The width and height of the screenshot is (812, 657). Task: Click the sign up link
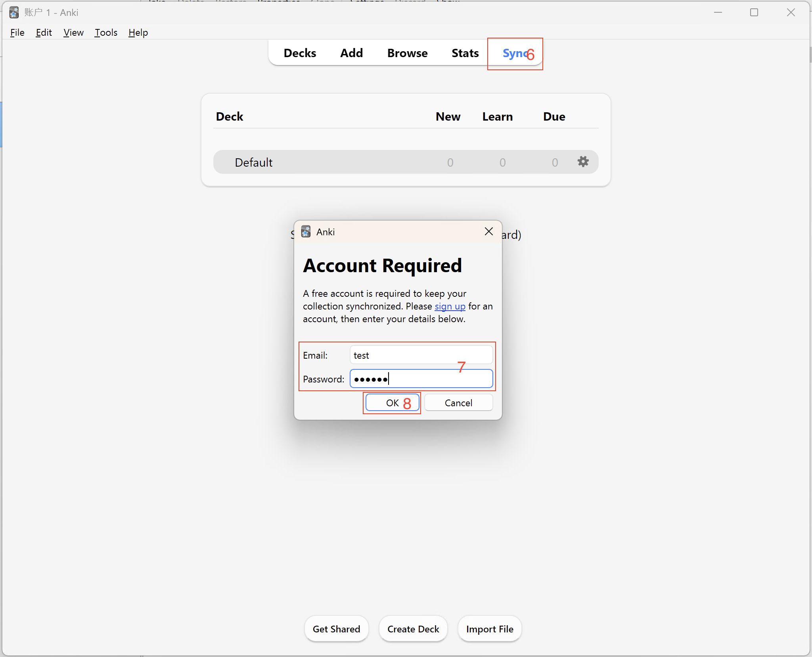tap(450, 306)
